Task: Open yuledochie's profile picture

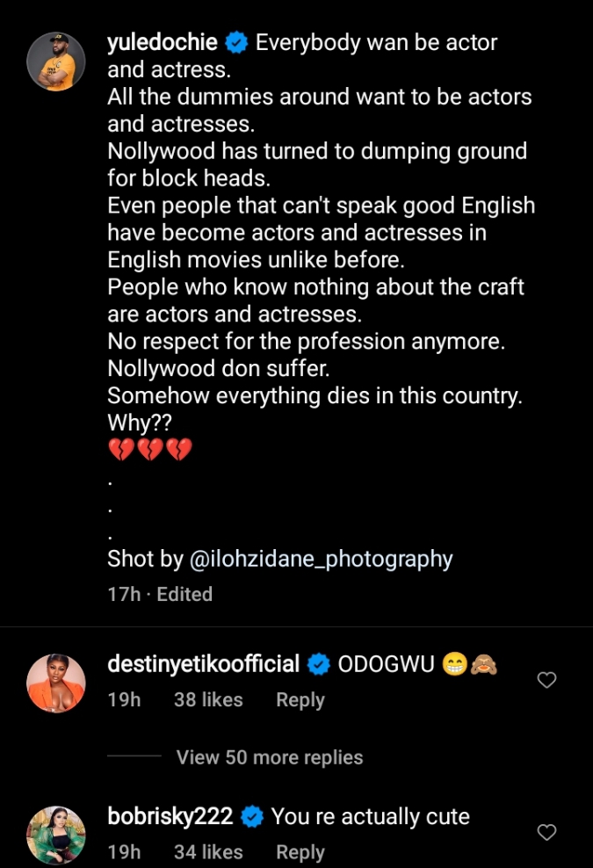Action: point(56,62)
